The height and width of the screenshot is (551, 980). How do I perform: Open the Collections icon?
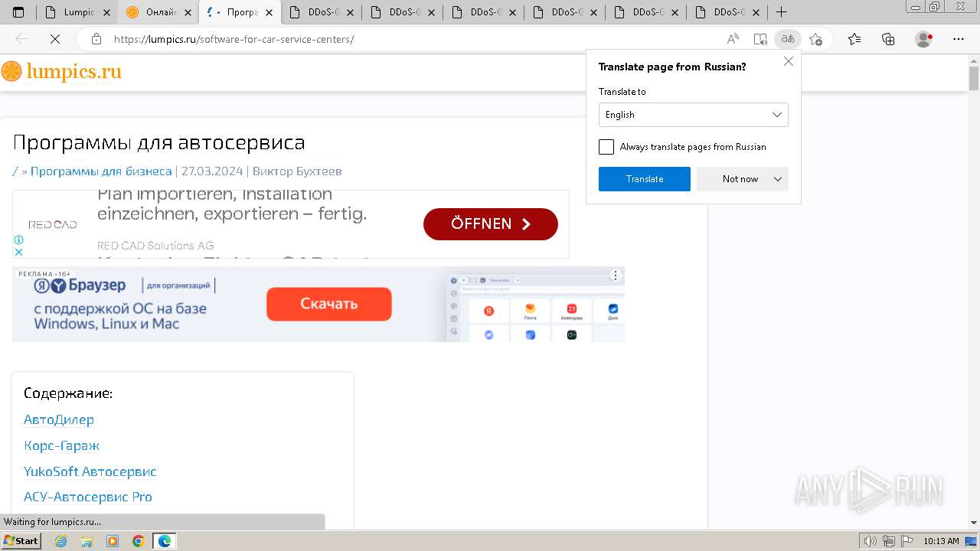coord(888,39)
